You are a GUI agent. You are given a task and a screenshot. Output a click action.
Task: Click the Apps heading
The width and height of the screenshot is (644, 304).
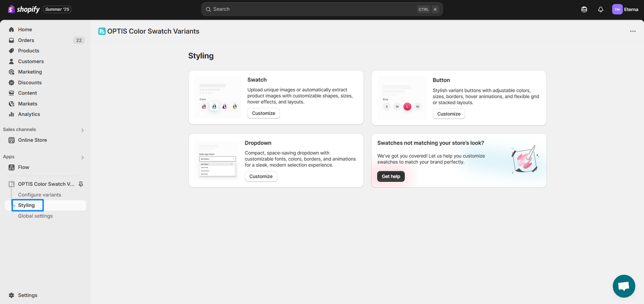(8, 157)
